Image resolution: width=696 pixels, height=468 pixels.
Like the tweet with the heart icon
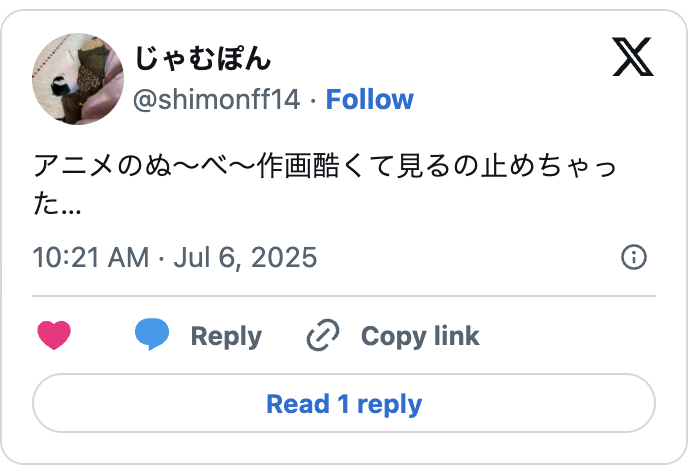[x=54, y=336]
